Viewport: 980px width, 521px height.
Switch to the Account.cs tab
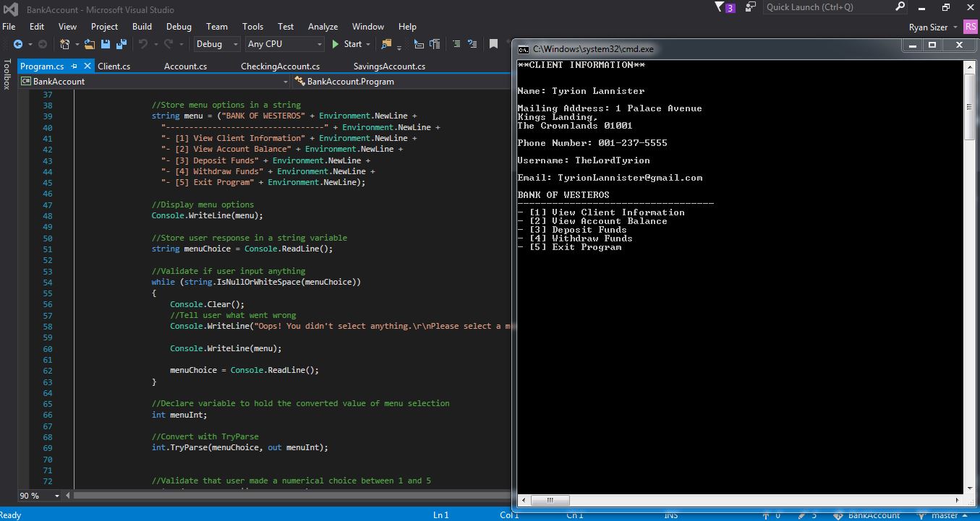185,66
